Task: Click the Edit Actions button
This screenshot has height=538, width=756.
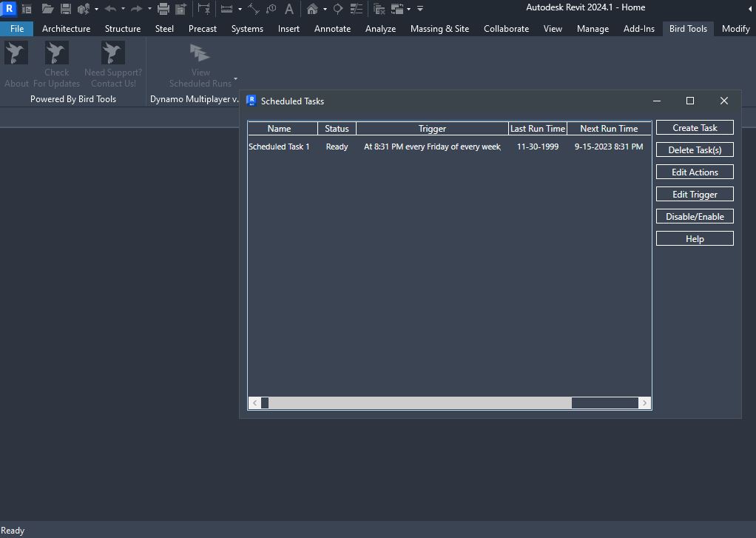Action: pos(695,172)
